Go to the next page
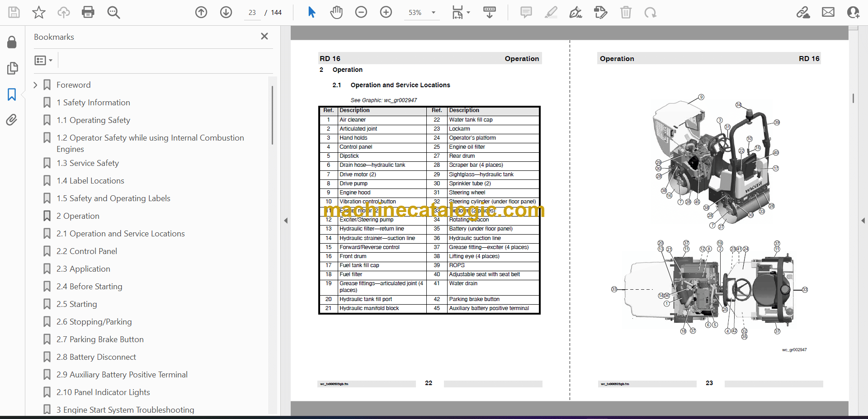 pos(226,12)
